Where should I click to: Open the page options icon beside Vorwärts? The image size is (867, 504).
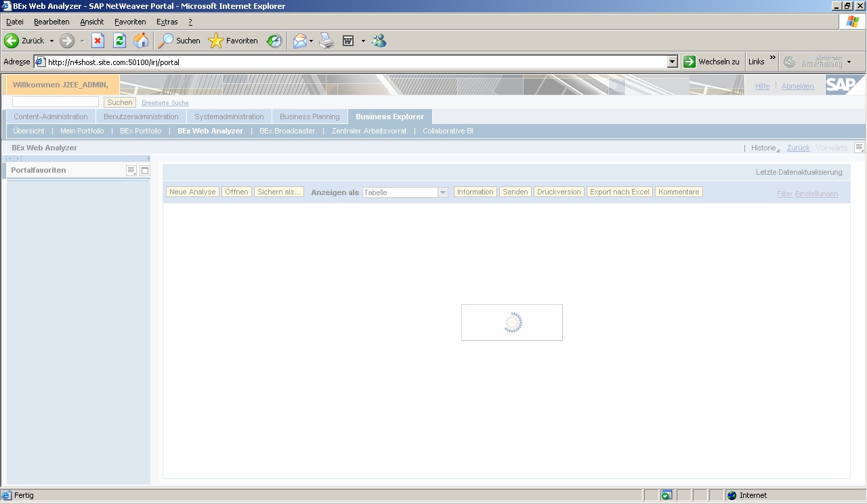point(859,148)
